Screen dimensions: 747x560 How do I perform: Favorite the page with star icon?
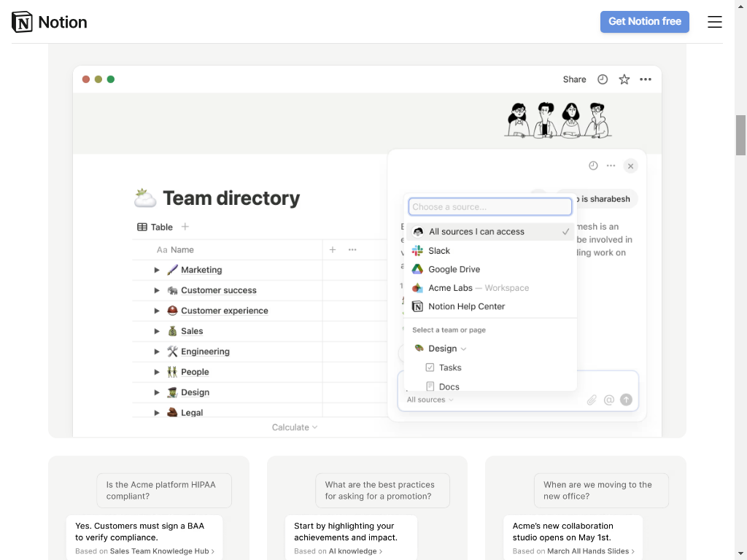(x=624, y=79)
